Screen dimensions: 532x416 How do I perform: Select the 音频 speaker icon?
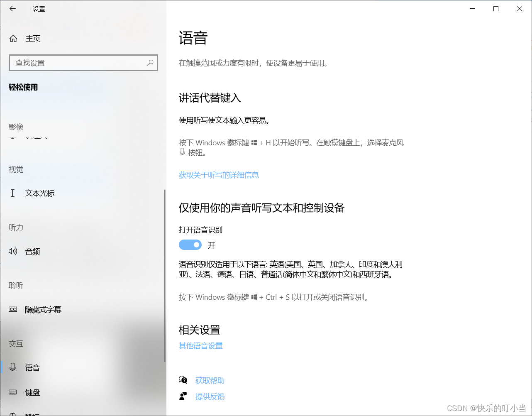[13, 251]
